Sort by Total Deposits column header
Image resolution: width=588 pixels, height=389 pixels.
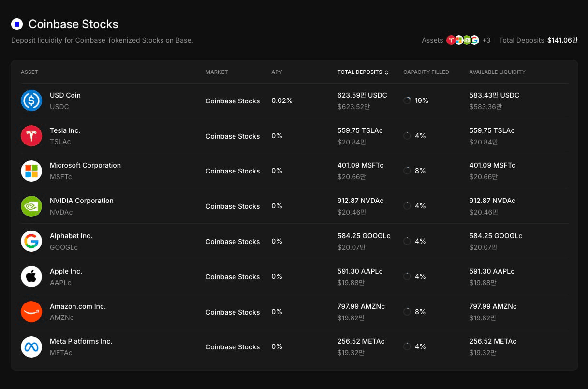[363, 72]
